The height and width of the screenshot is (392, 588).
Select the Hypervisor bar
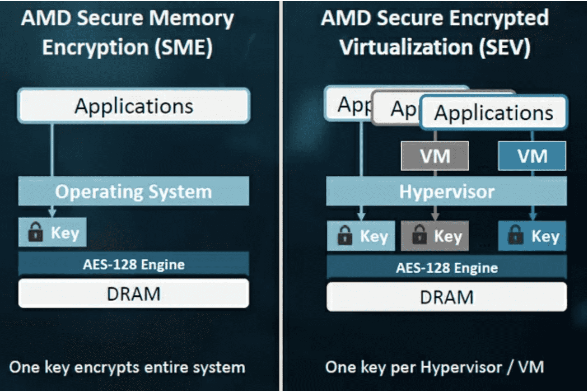[x=447, y=191]
